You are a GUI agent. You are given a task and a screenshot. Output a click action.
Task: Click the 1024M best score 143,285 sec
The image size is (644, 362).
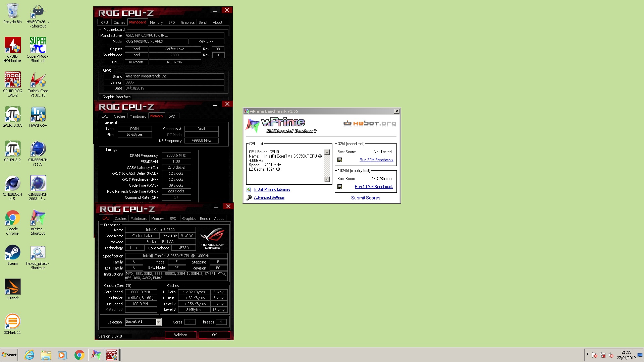click(x=381, y=179)
